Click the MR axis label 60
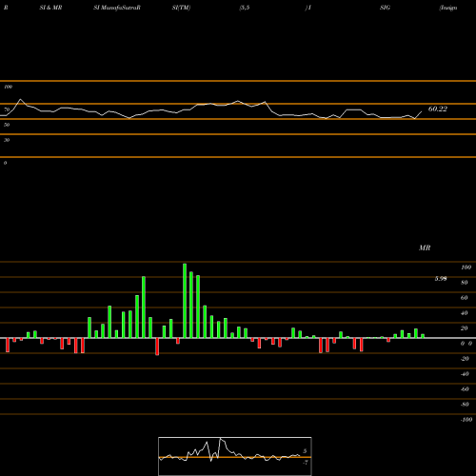This screenshot has height=476, width=476. point(465,298)
